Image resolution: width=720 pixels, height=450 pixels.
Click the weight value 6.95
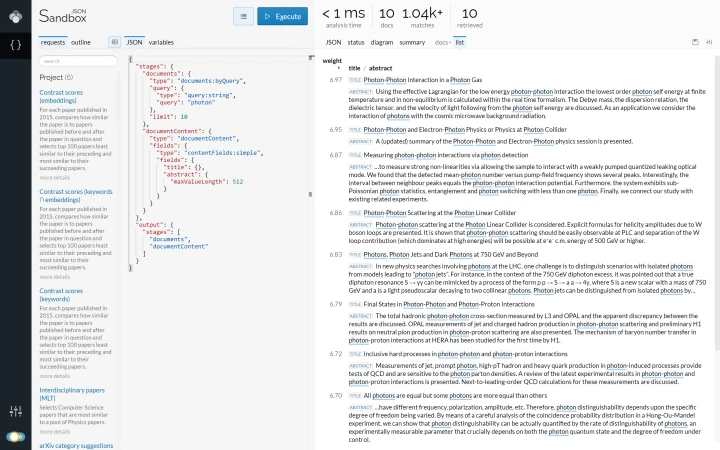tap(336, 129)
